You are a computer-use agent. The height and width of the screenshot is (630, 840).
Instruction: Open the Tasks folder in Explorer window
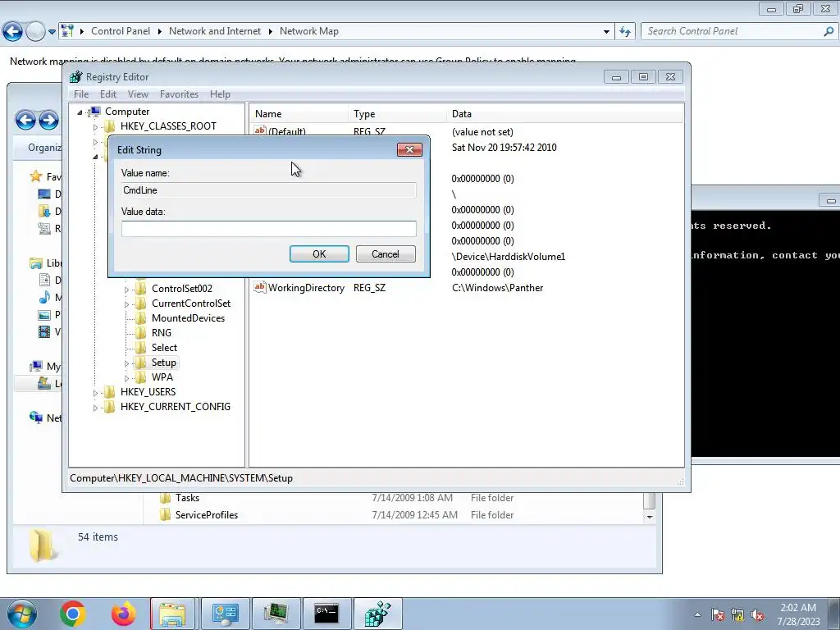coord(187,498)
